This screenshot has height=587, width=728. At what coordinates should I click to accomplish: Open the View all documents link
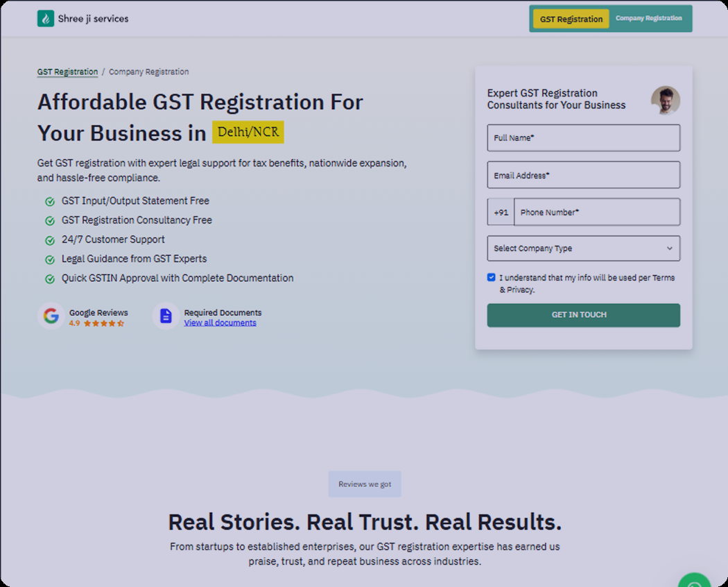point(220,323)
